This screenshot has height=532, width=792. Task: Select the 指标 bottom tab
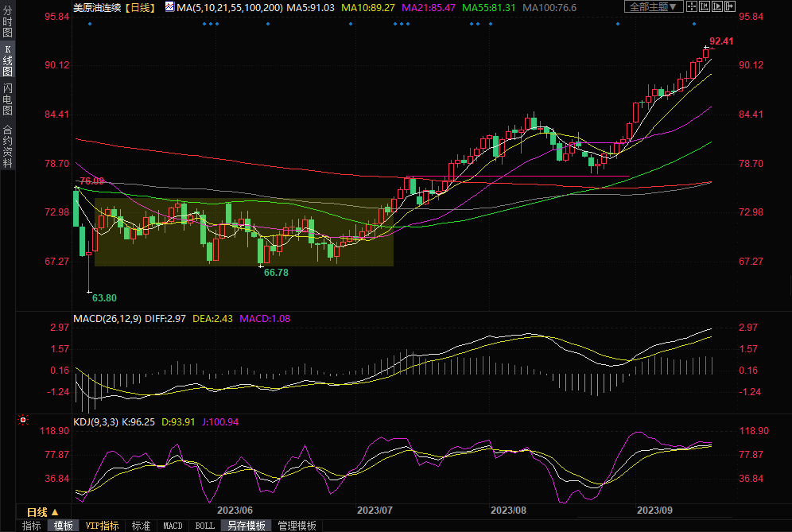coord(31,526)
